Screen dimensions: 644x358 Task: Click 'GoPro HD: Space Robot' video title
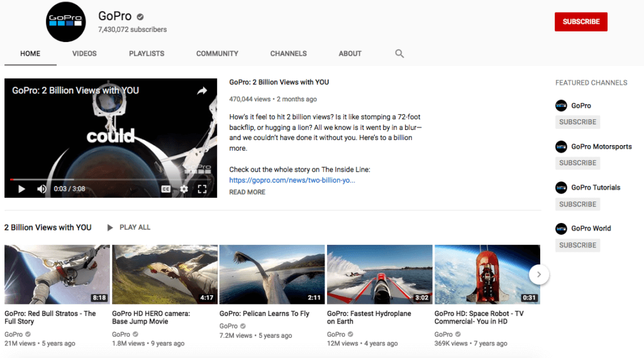pyautogui.click(x=479, y=317)
